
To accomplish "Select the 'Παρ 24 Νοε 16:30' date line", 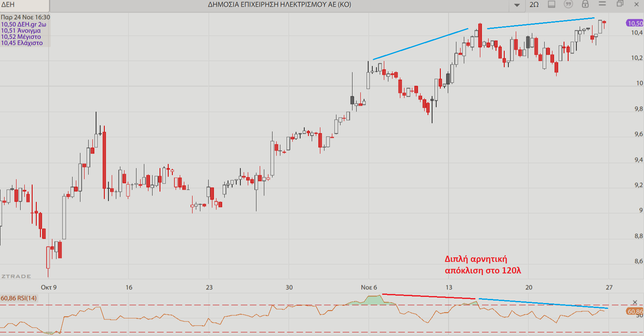I will point(26,17).
